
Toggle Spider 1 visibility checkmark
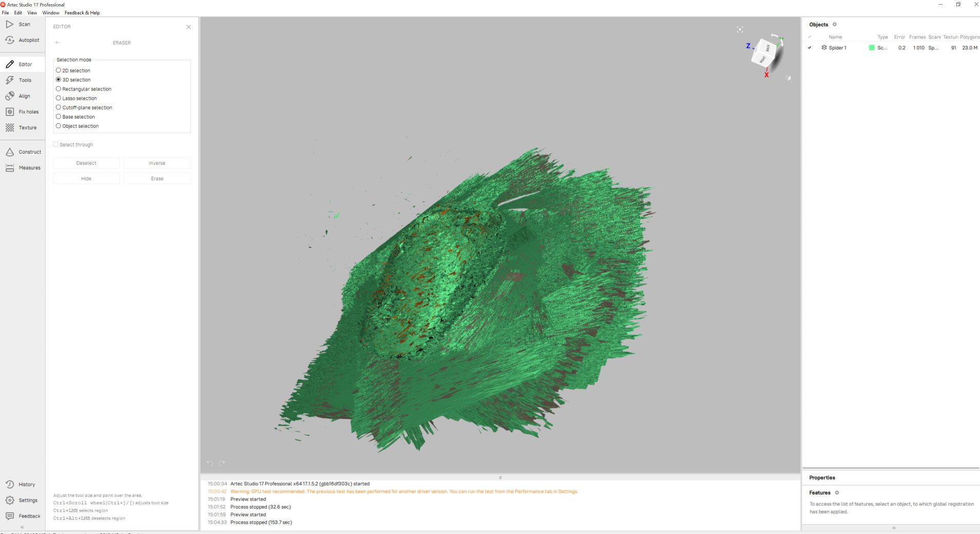click(x=809, y=48)
